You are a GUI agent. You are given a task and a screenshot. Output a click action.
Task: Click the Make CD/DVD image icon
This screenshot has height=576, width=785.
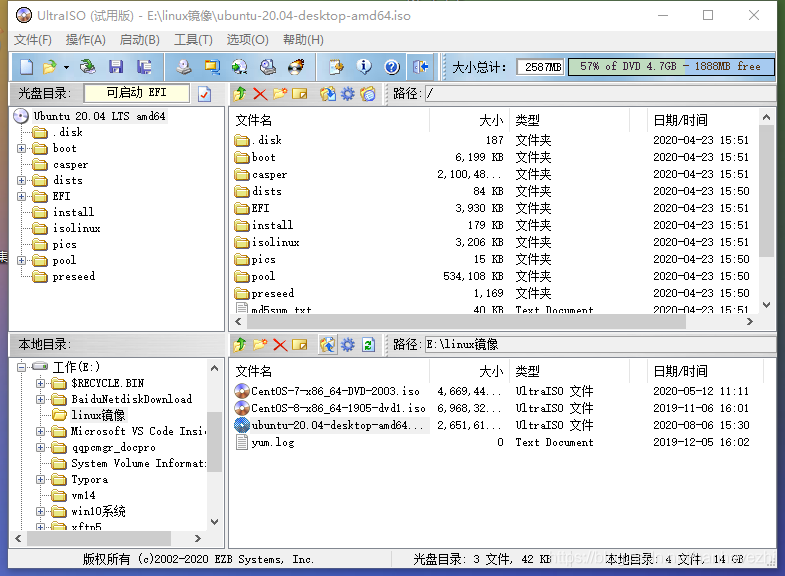(x=184, y=67)
